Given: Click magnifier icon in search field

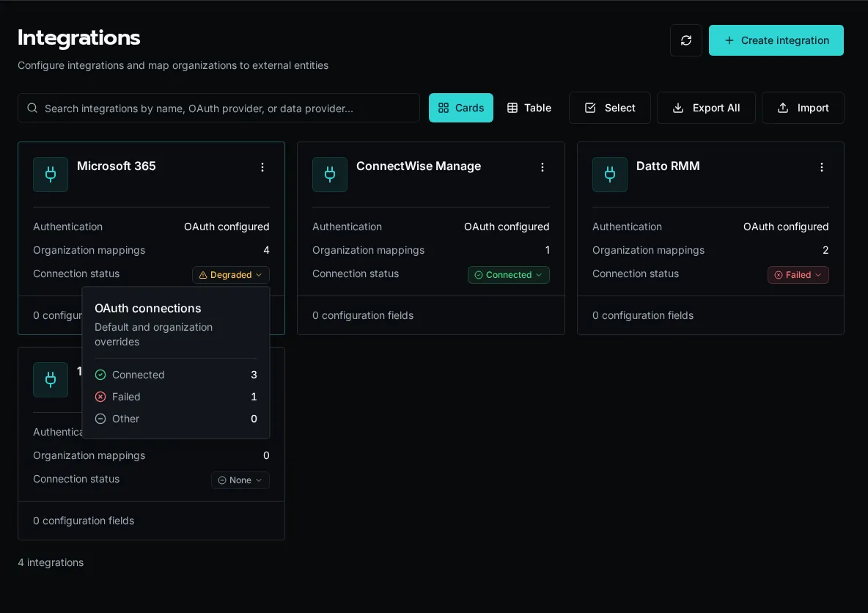Looking at the screenshot, I should point(32,108).
